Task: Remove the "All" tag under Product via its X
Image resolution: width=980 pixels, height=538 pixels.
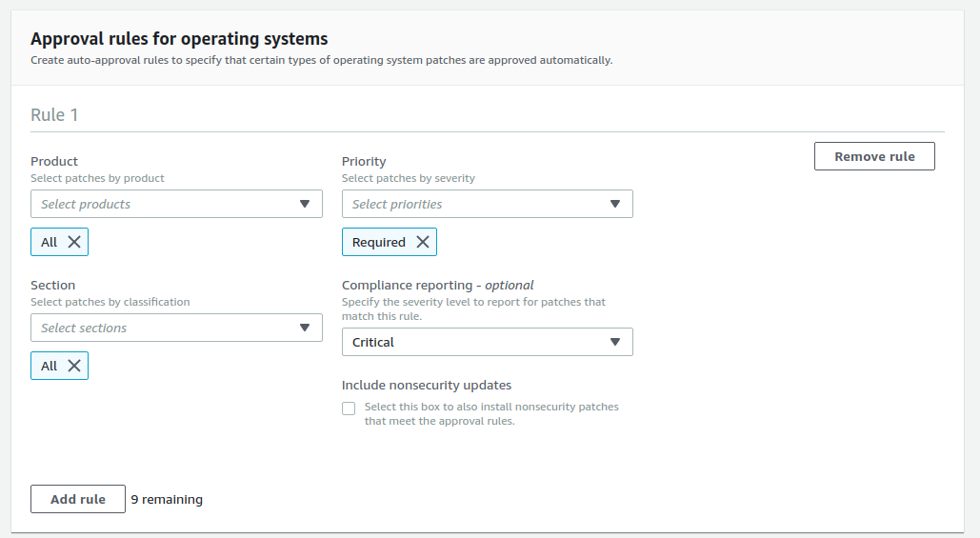Action: [x=74, y=242]
